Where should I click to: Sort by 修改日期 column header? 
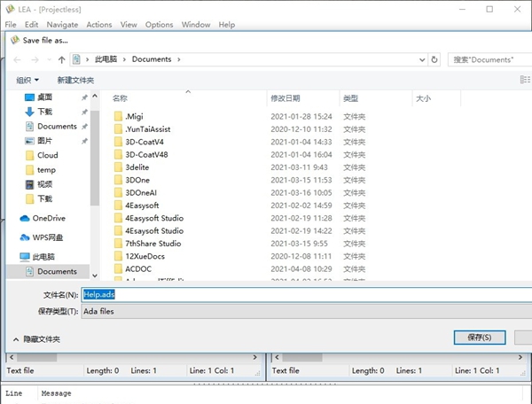pos(286,98)
